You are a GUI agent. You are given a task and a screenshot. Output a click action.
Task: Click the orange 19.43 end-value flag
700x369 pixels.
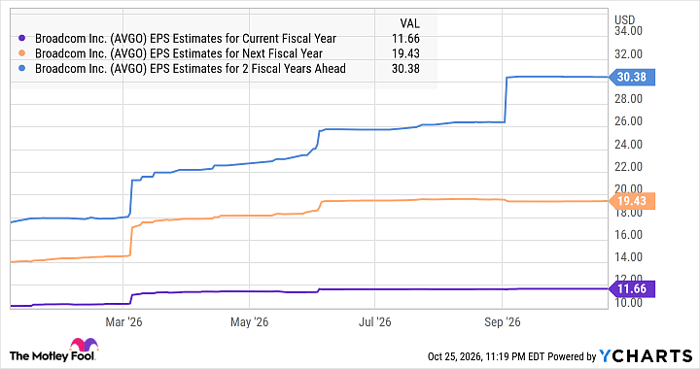pyautogui.click(x=632, y=201)
